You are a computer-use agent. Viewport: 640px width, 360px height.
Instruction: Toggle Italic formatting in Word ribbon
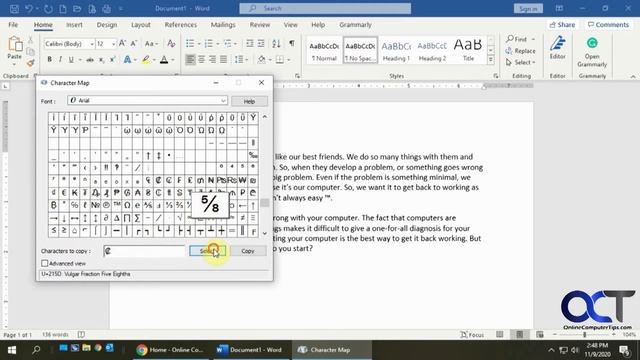[60, 60]
